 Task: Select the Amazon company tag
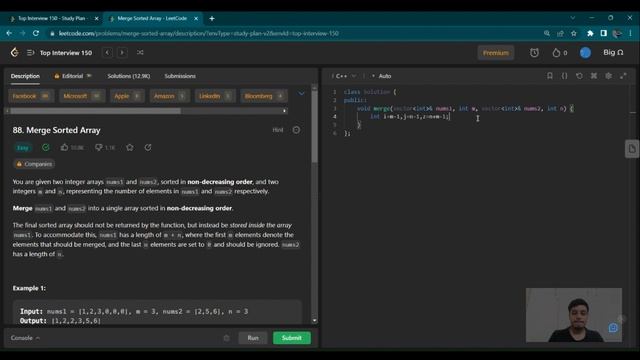[169, 96]
